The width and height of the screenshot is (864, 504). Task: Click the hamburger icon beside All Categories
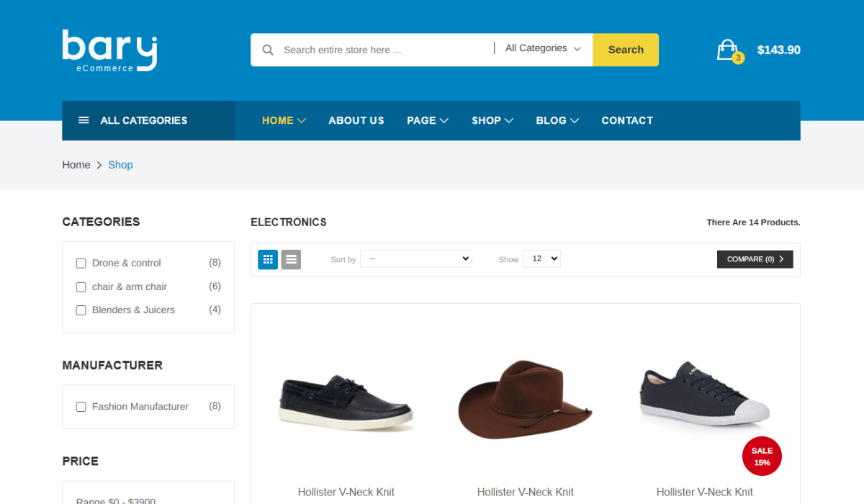[x=84, y=120]
